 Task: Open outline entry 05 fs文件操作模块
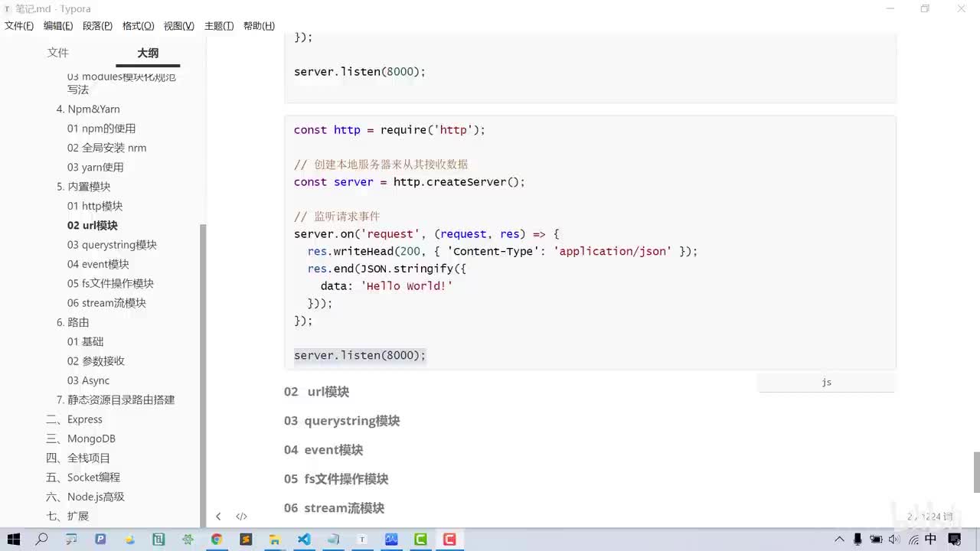coord(110,283)
